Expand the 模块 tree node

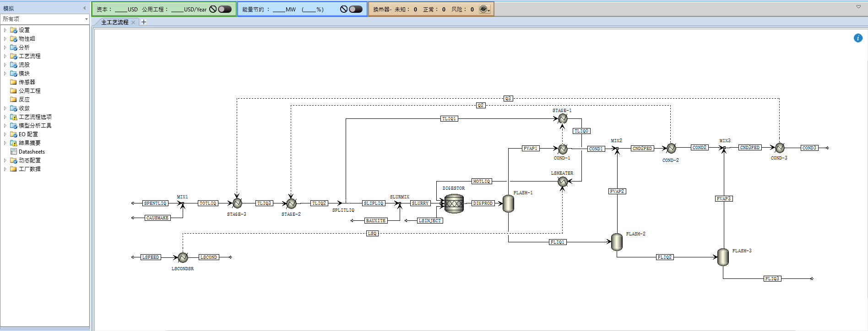click(5, 74)
